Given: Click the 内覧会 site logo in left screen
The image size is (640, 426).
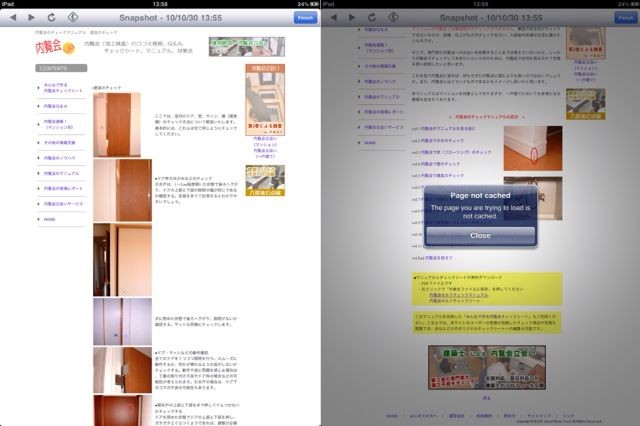Looking at the screenshot, I should (x=55, y=47).
